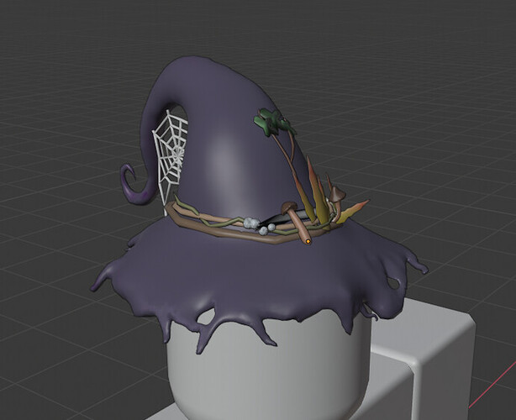This screenshot has height=420, width=516.
Task: Select the orange origin point on the hat band
Action: pos(308,241)
